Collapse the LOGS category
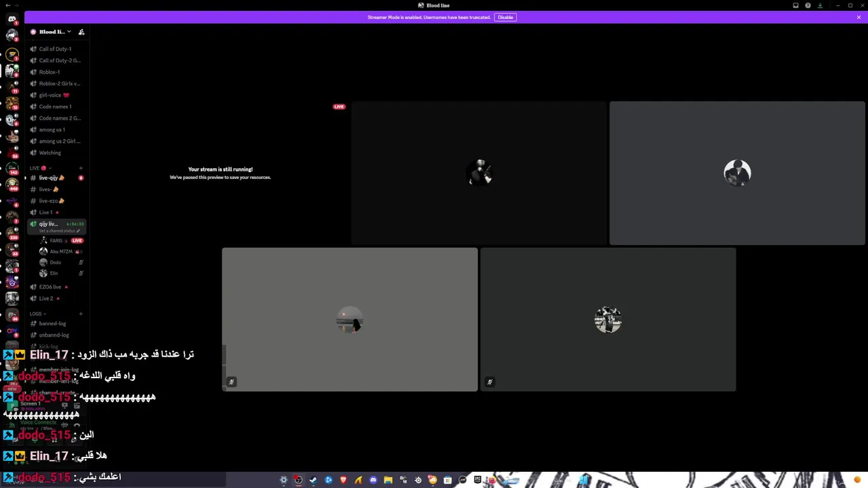The width and height of the screenshot is (868, 488). tap(37, 314)
